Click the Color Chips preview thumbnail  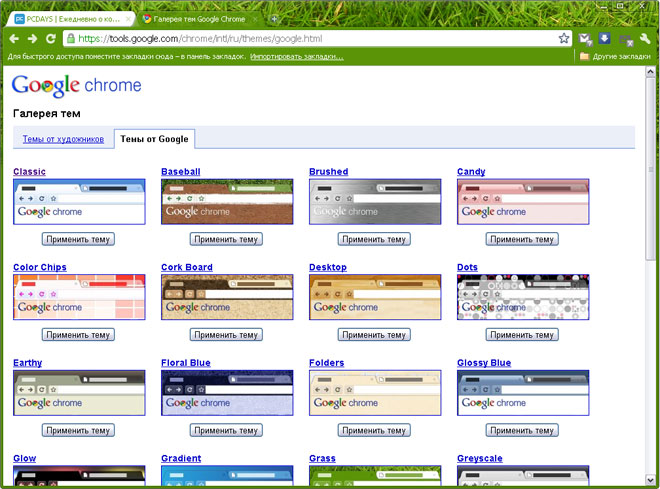[79, 297]
